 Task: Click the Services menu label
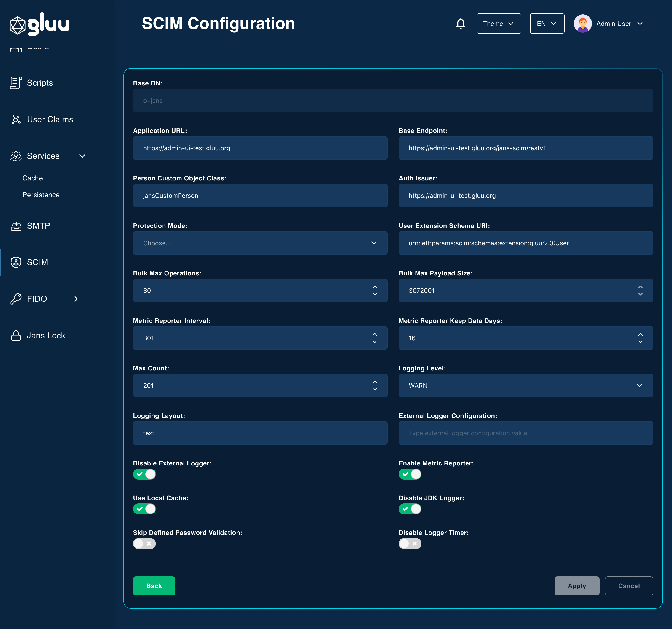(x=43, y=156)
